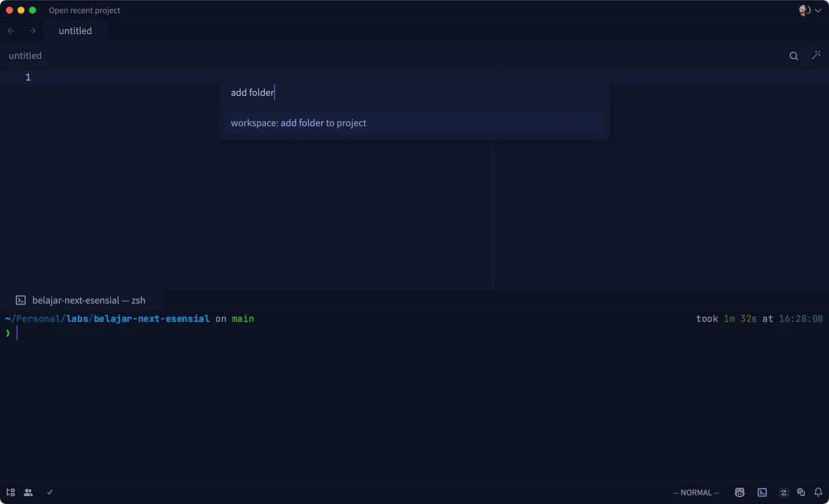Go back with the left arrow

coord(11,31)
